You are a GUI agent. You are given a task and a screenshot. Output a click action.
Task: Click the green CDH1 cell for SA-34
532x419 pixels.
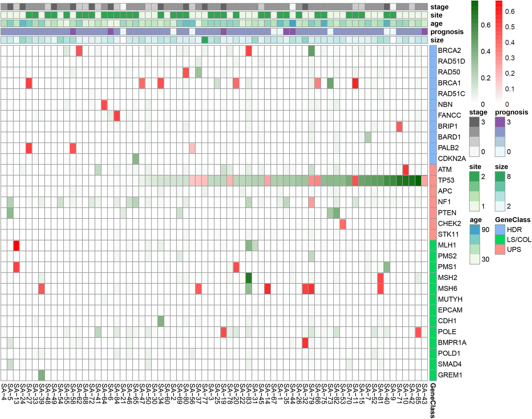tap(161, 321)
